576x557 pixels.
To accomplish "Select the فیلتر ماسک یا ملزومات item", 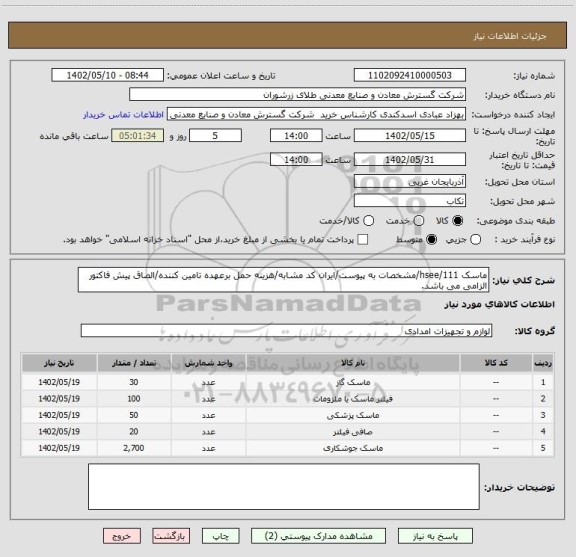I will pyautogui.click(x=288, y=399).
